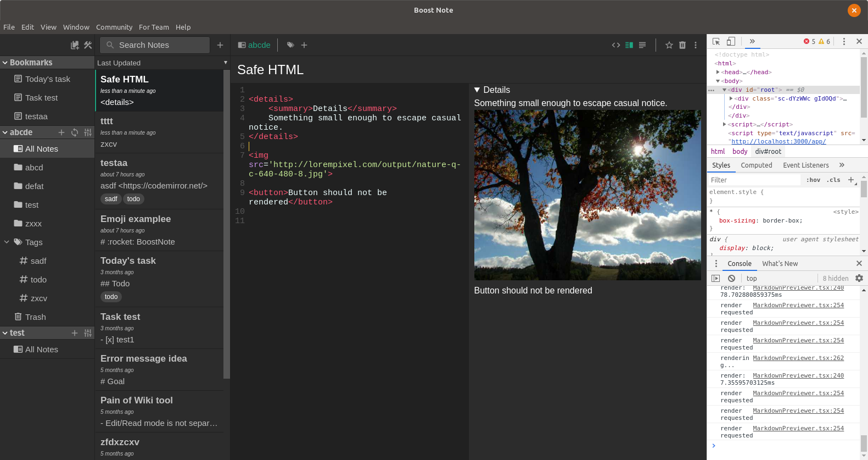Focus the Search Notes field
This screenshot has width=868, height=460.
pyautogui.click(x=155, y=45)
